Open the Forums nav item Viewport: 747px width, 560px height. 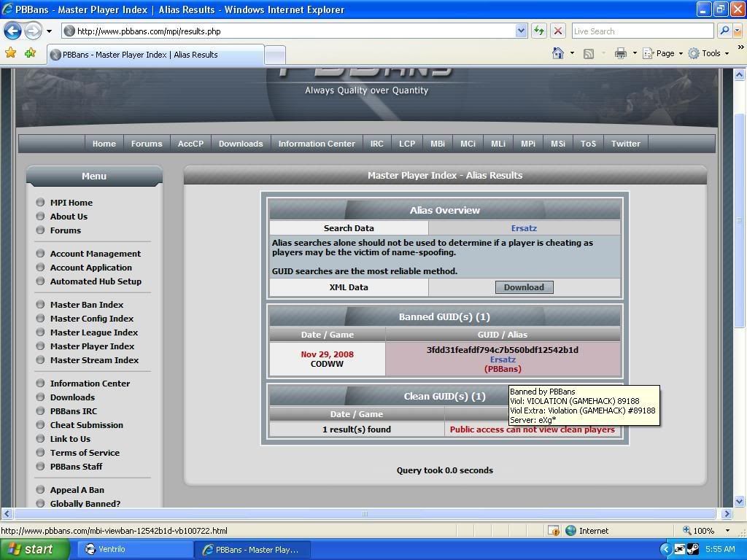(147, 144)
